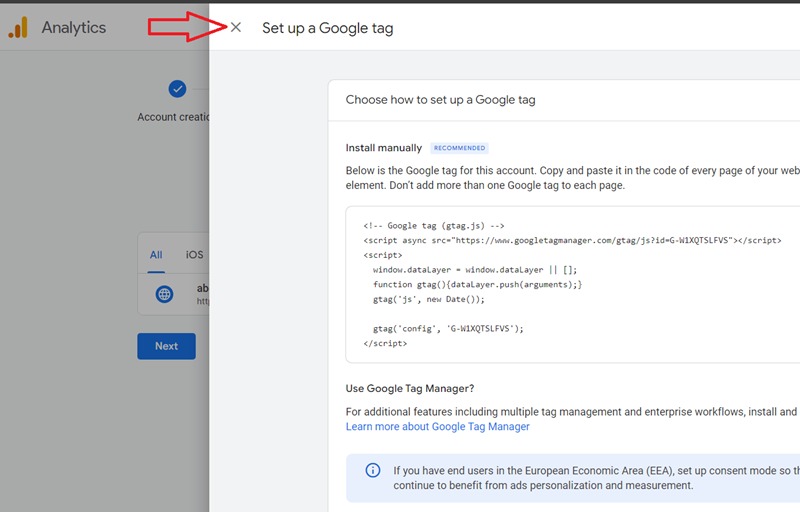The image size is (800, 512).
Task: Click the Use Google Tag Manager? heading
Action: (410, 389)
